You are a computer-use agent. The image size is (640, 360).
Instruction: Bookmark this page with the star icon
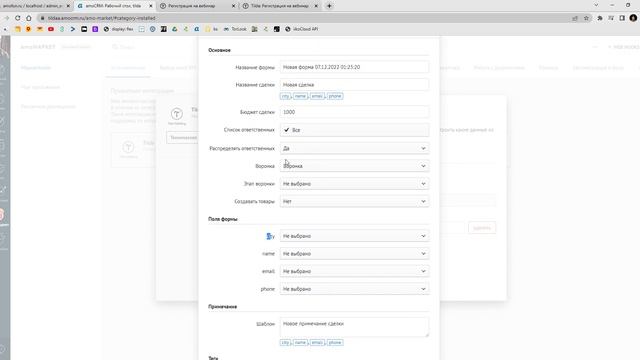[x=586, y=18]
